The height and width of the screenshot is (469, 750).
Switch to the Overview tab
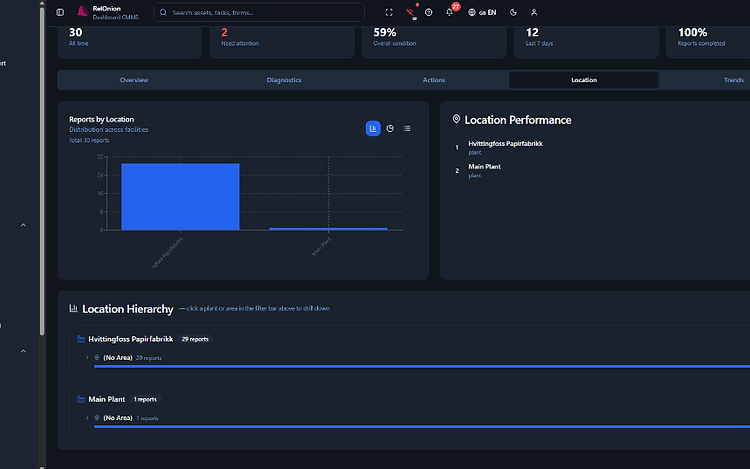(134, 80)
